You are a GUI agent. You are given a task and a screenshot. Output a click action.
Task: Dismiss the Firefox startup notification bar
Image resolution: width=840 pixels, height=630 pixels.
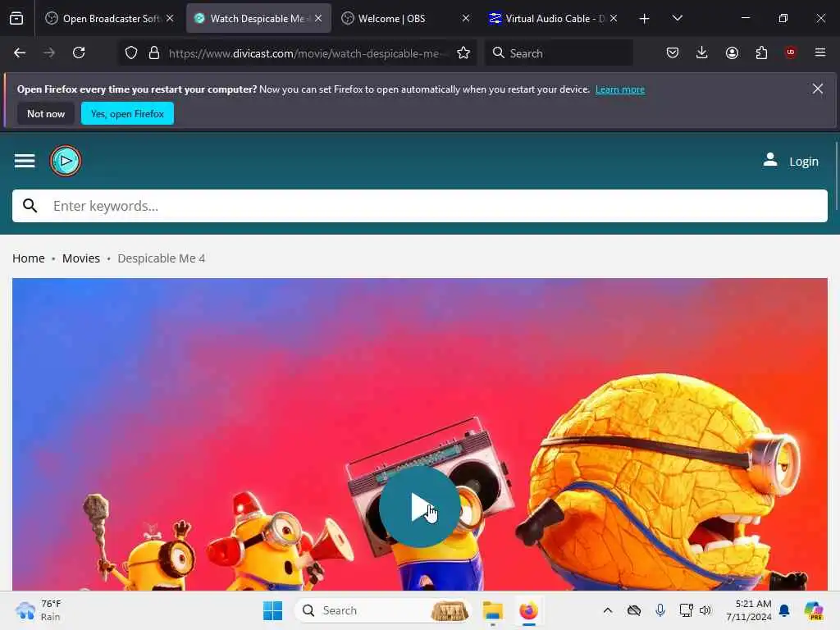(x=818, y=89)
